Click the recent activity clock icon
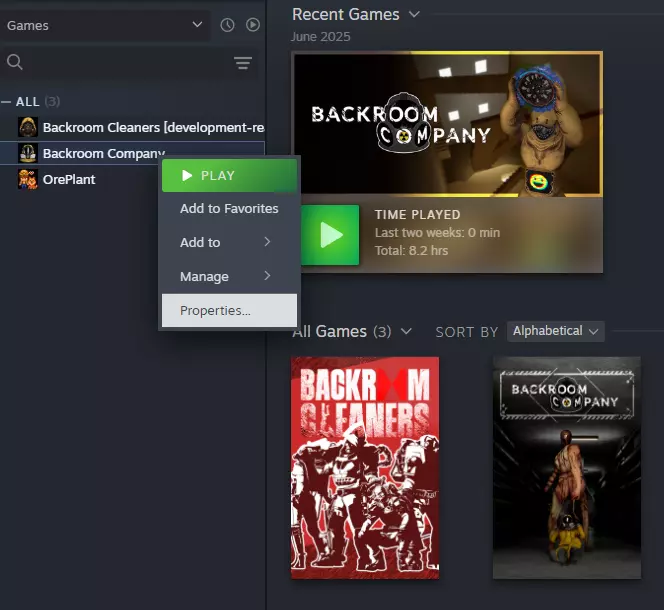 (x=227, y=25)
